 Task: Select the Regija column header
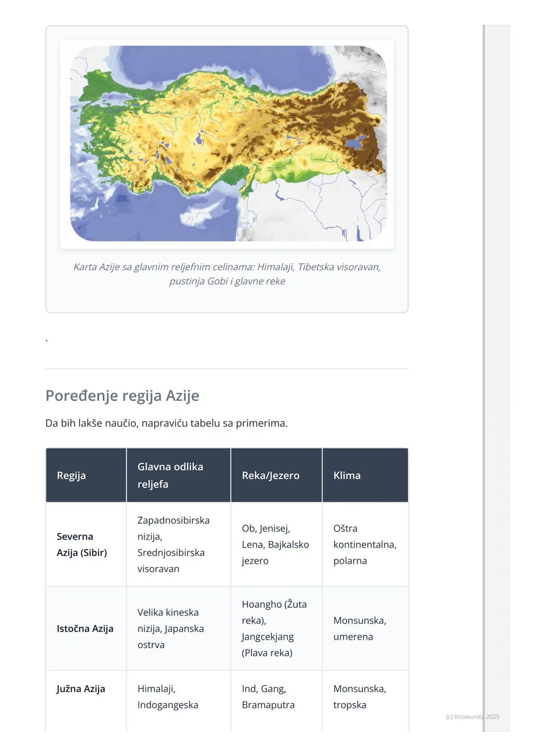pos(71,475)
